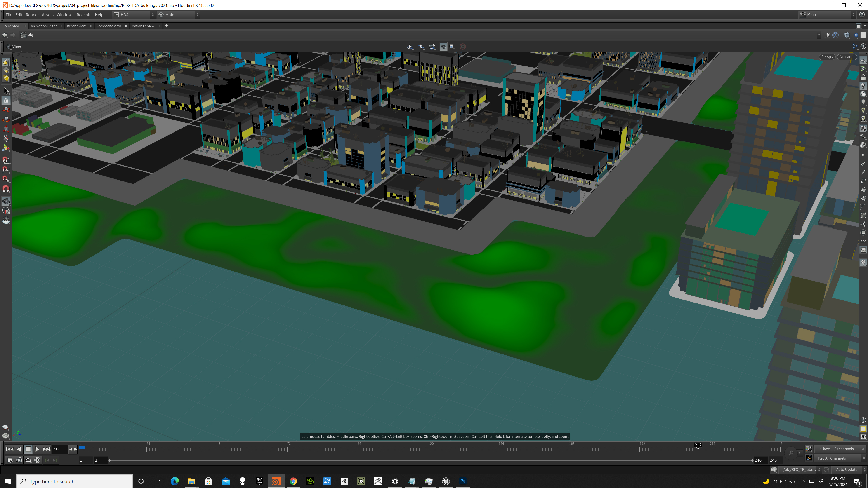Jump to last frame button
Viewport: 868px width, 488px height.
[47, 449]
